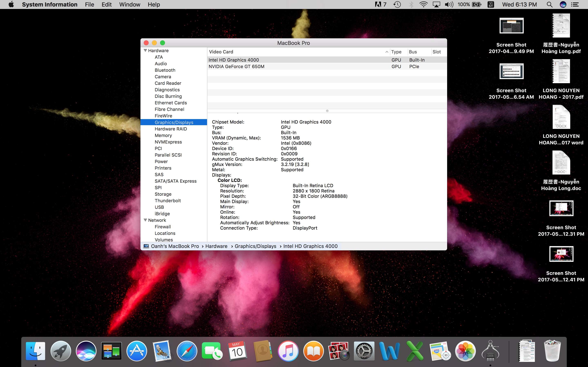
Task: Click the Spotlight search magnifier icon
Action: (x=549, y=5)
